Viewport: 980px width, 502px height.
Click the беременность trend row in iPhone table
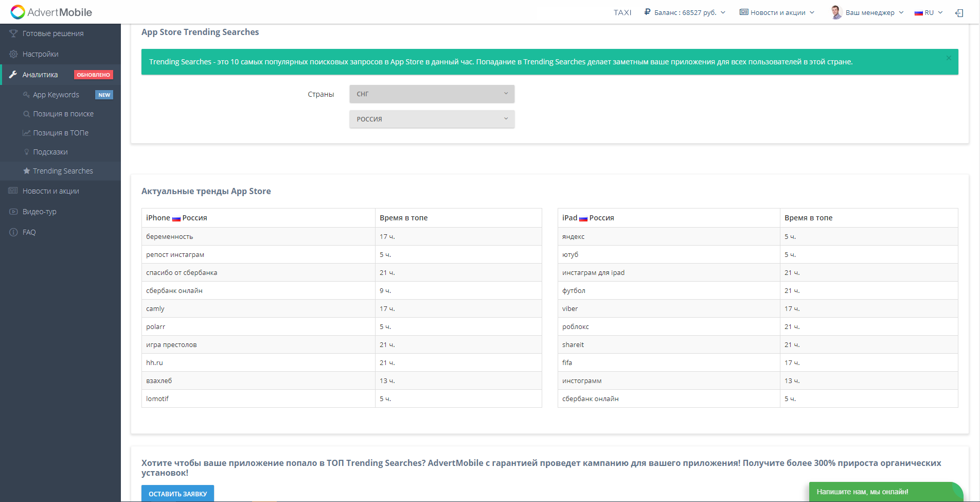[x=342, y=236]
